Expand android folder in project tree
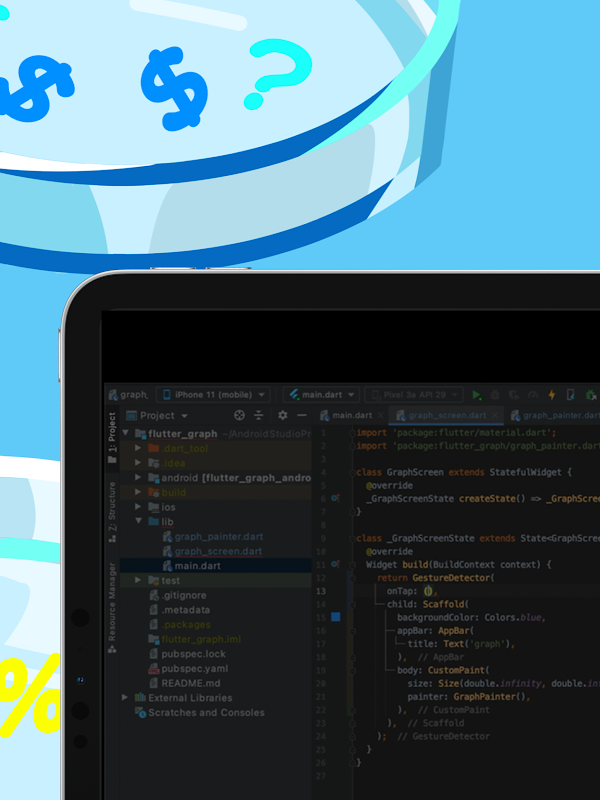 point(138,478)
